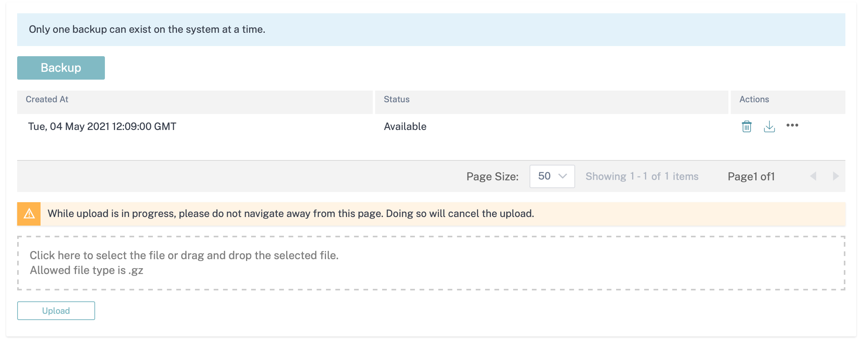Click the Available status cell
The width and height of the screenshot is (868, 363).
coord(405,126)
